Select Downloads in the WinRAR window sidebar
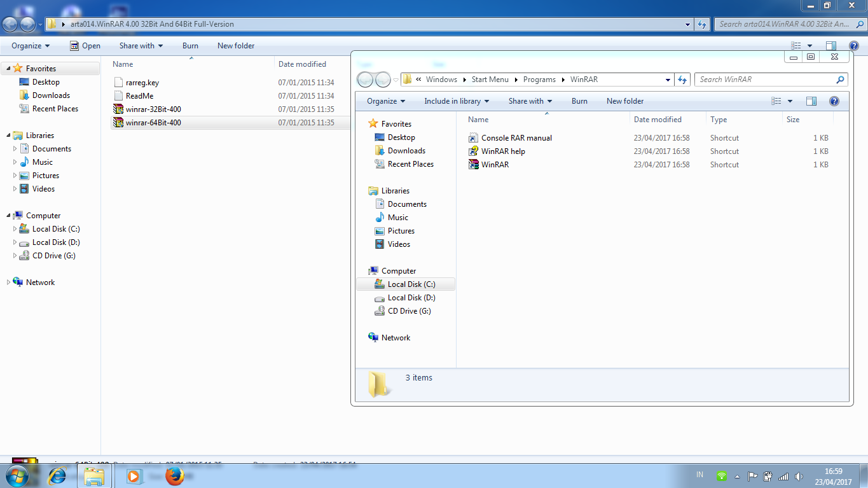Image resolution: width=868 pixels, height=488 pixels. (406, 151)
